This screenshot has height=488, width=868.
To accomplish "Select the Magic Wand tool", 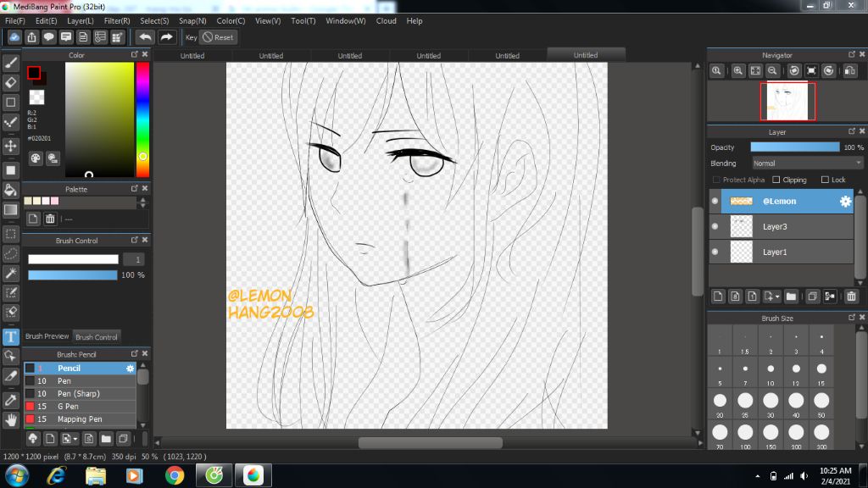I will tap(10, 274).
